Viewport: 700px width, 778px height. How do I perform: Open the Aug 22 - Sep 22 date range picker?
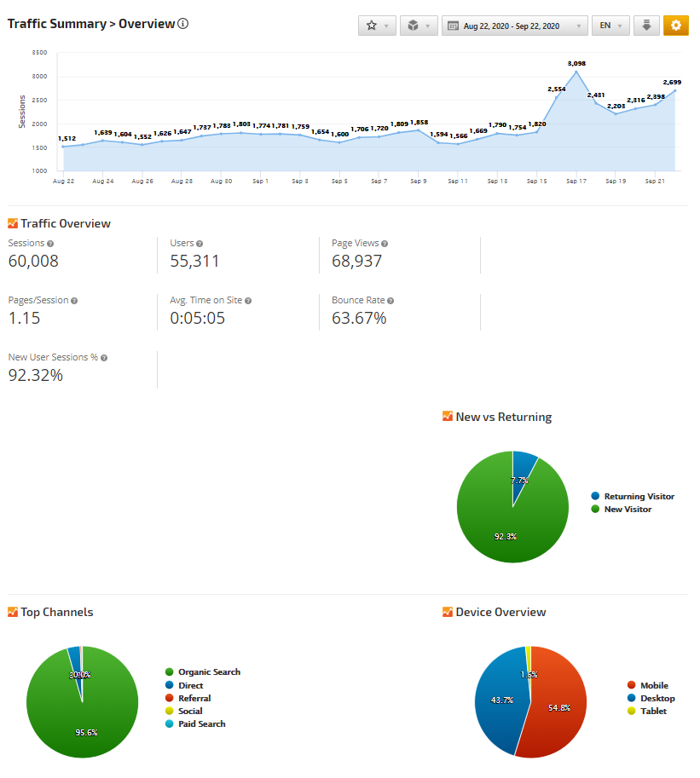point(514,26)
